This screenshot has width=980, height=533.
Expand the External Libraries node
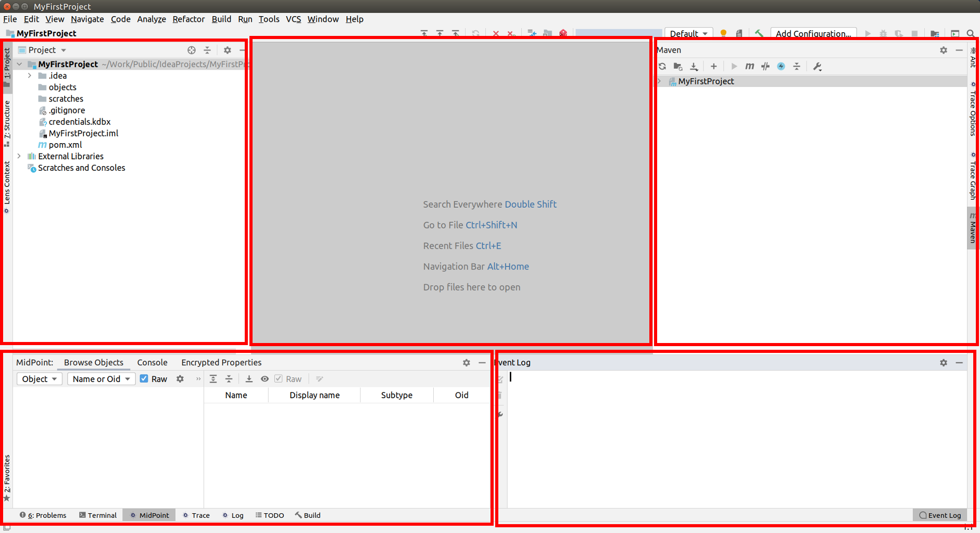pos(19,156)
